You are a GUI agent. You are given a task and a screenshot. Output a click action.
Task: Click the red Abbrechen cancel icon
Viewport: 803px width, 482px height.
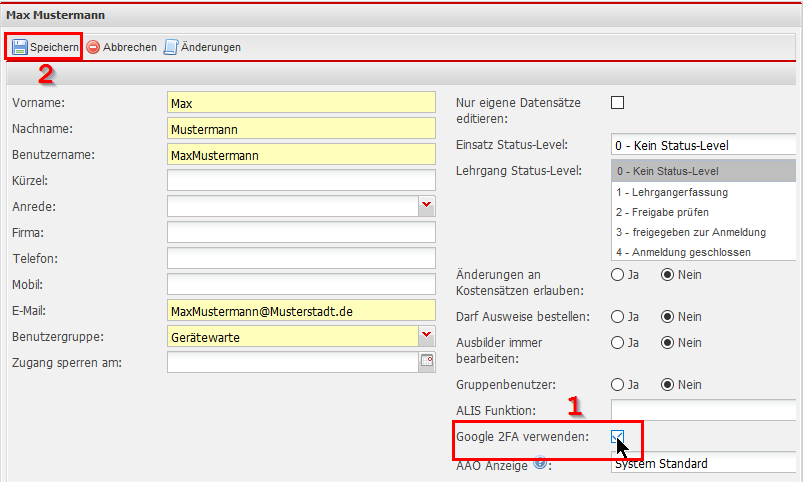point(93,47)
